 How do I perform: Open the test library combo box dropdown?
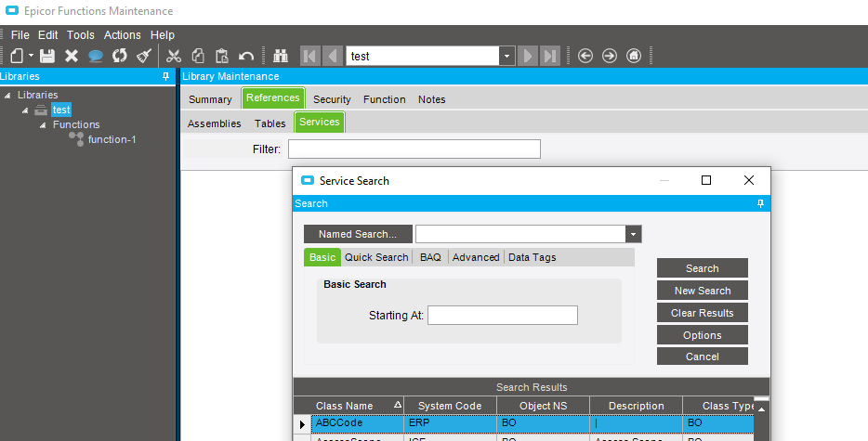click(506, 56)
